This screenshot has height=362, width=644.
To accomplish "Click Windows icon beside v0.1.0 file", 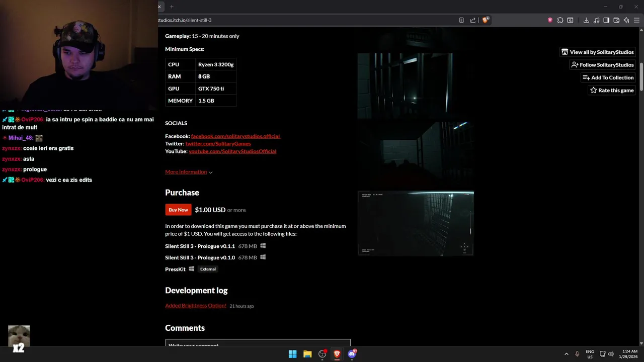I will [x=263, y=257].
